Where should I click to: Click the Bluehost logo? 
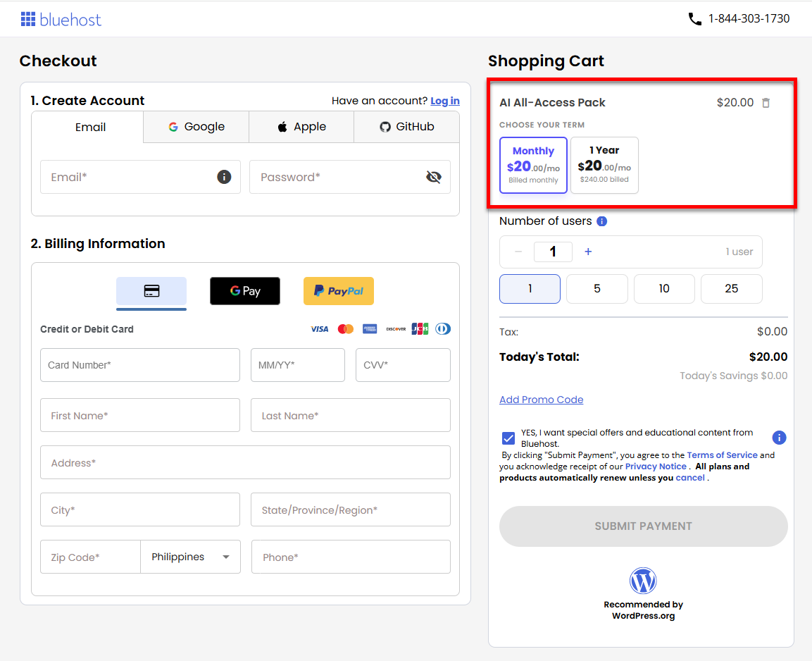coord(61,20)
